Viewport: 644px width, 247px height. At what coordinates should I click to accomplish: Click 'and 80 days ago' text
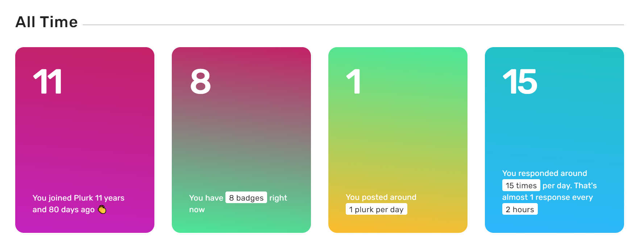[63, 209]
